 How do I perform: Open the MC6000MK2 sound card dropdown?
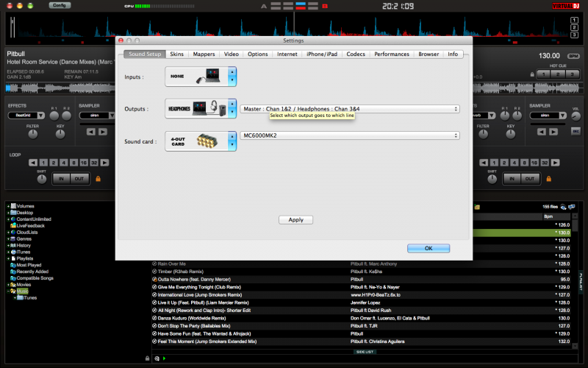(x=349, y=135)
